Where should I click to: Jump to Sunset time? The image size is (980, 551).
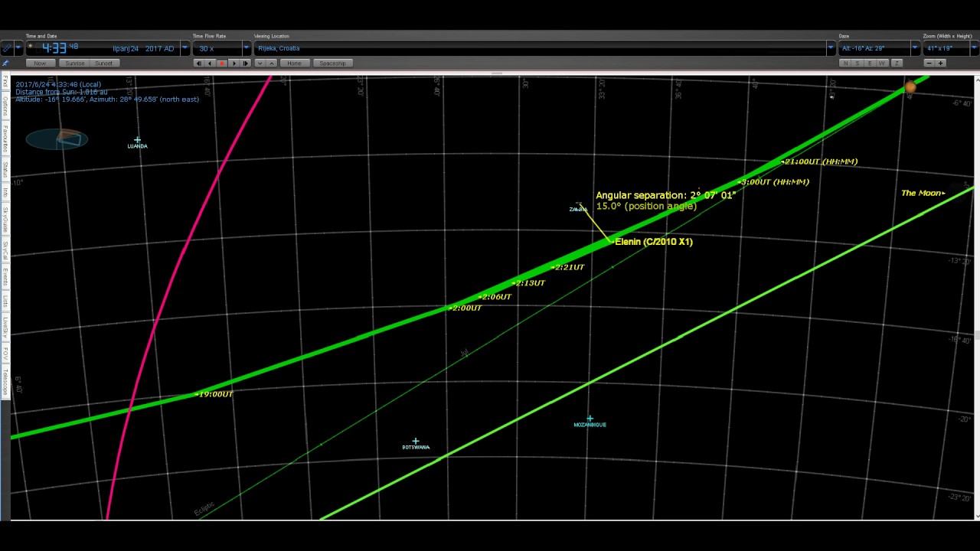pyautogui.click(x=104, y=63)
